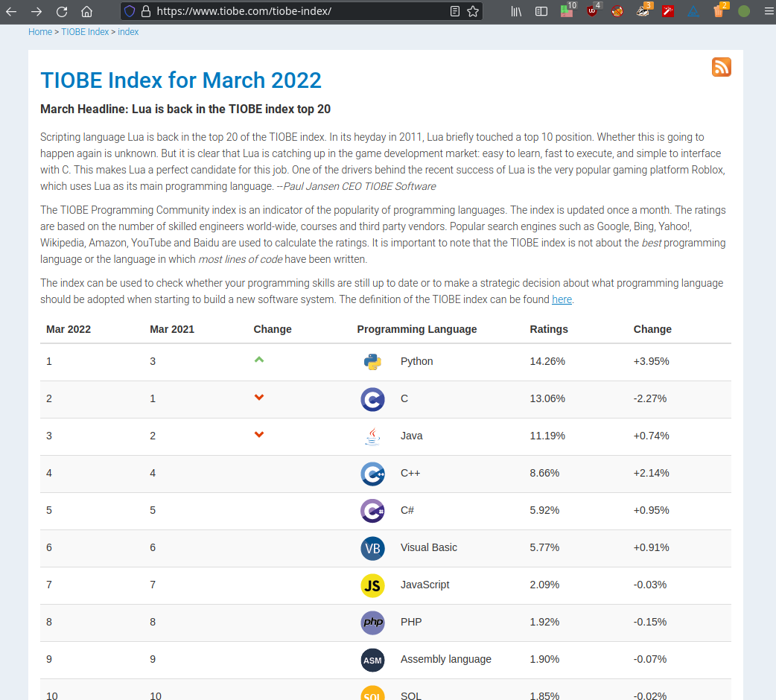Open the uBlock Origin extension
Viewport: 776px width, 700px height.
pyautogui.click(x=592, y=11)
